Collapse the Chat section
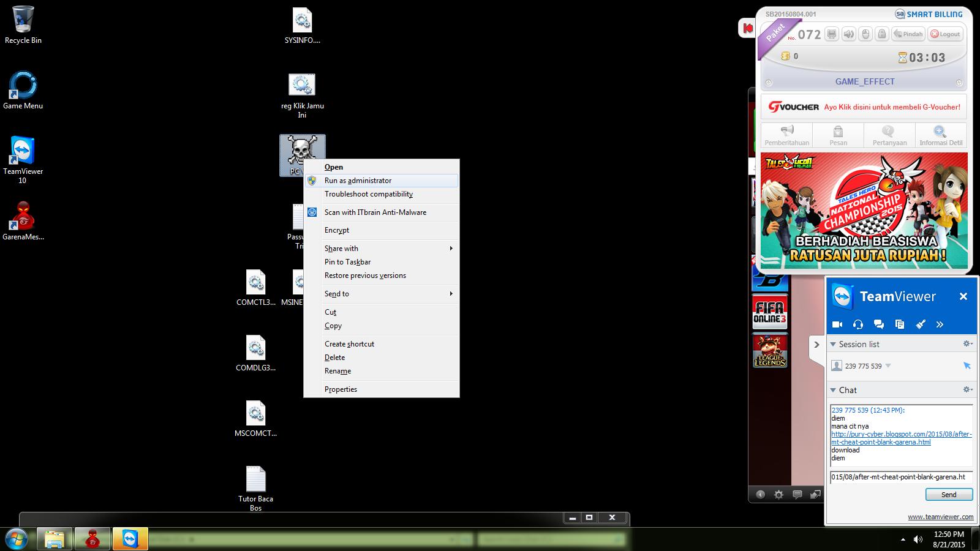The height and width of the screenshot is (551, 980). (833, 390)
